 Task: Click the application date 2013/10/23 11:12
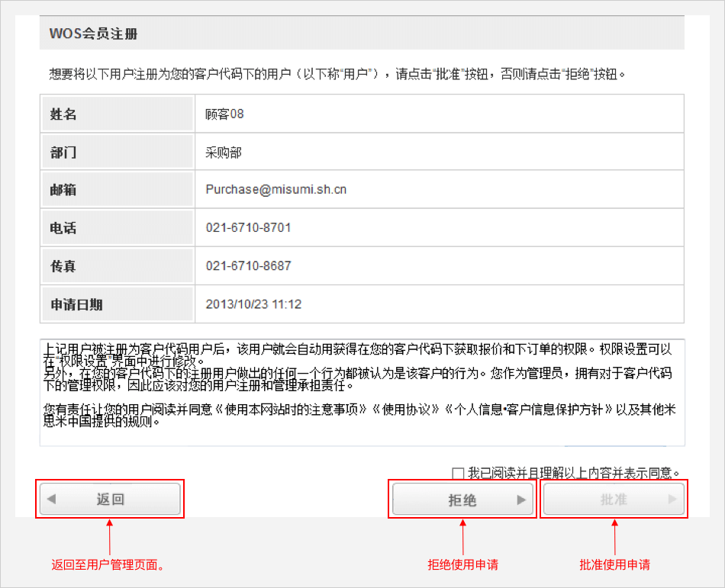[x=253, y=304]
